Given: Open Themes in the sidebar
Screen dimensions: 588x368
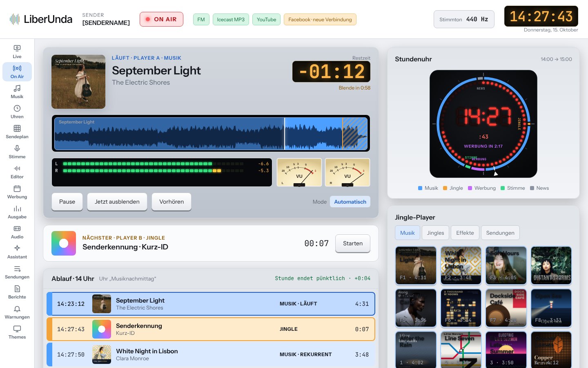Looking at the screenshot, I should (x=17, y=332).
